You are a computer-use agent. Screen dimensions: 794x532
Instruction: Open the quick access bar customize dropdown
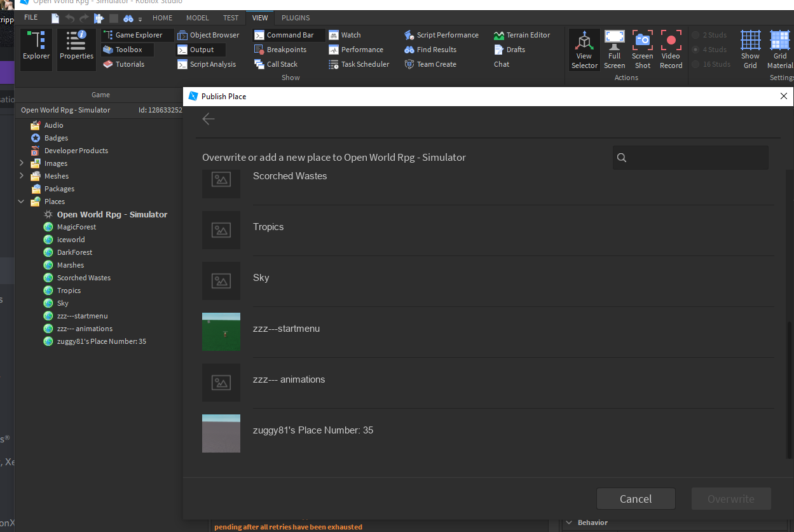tap(140, 19)
